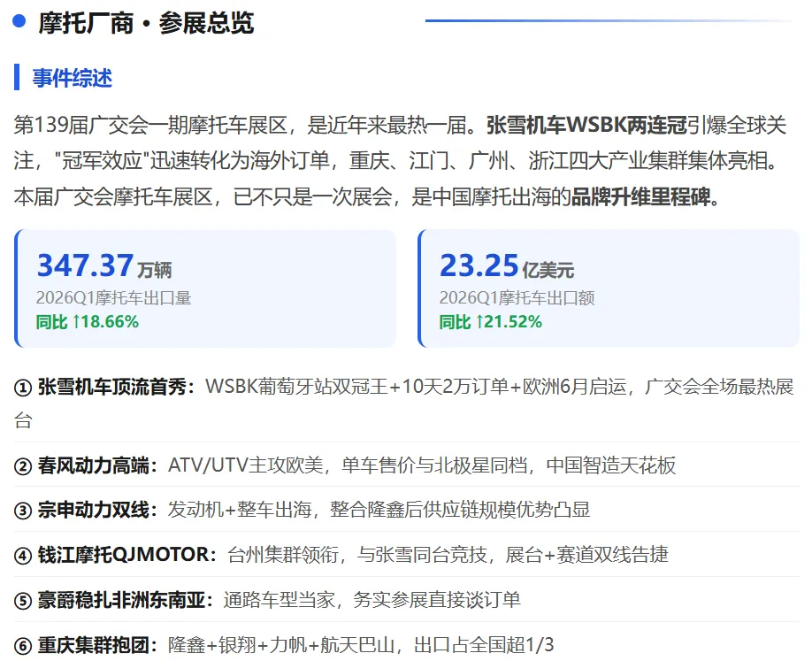Select list item 张雪机车顶流首秀
812x661 pixels.
(x=407, y=403)
